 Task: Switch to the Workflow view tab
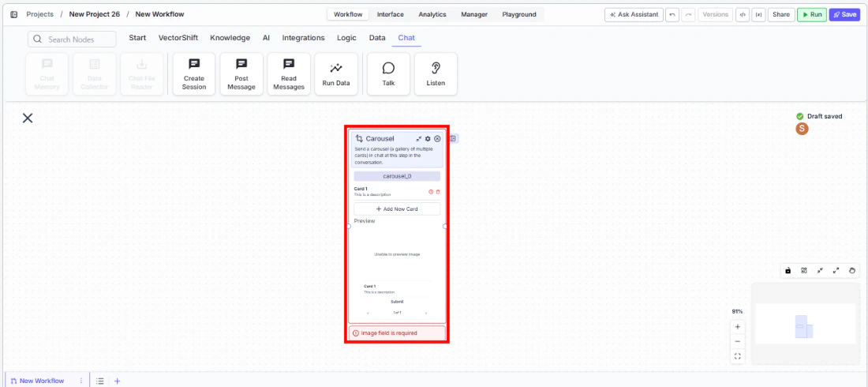(x=348, y=14)
